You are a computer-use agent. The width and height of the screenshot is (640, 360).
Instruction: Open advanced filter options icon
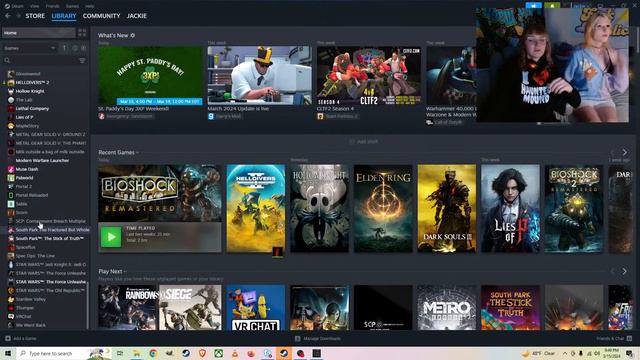(82, 60)
